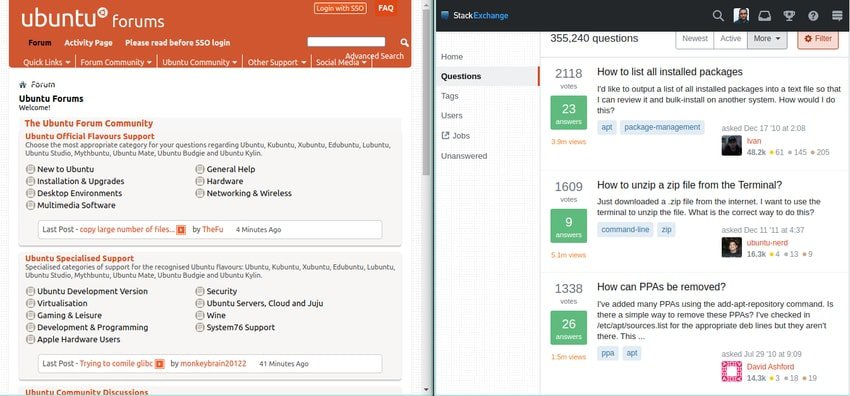Open the System76 Support forum link
Image resolution: width=850 pixels, height=396 pixels.
click(x=240, y=327)
